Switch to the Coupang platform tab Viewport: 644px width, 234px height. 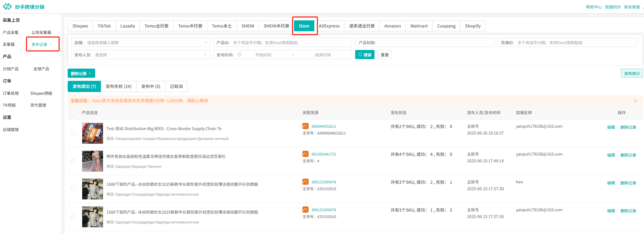[x=446, y=26]
